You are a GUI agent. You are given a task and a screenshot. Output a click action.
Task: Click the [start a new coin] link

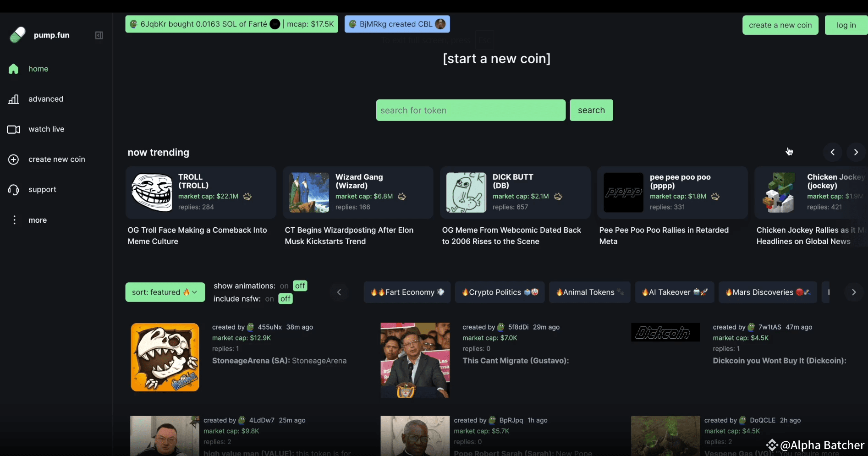[x=496, y=59]
